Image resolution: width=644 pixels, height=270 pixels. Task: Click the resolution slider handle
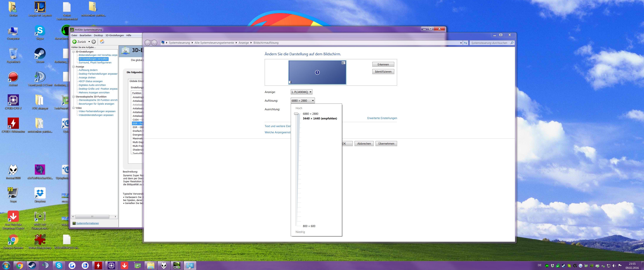(296, 114)
